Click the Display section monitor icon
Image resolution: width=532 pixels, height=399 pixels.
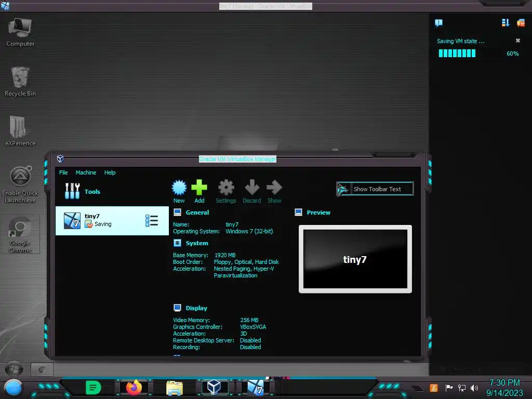coord(177,308)
